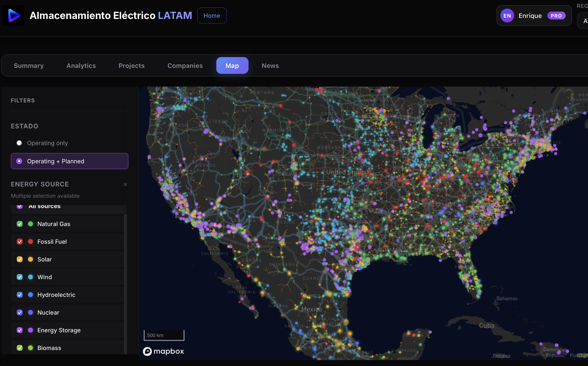Click the blue dot beside Wind
Screen dimensions: 588x366
[30, 277]
